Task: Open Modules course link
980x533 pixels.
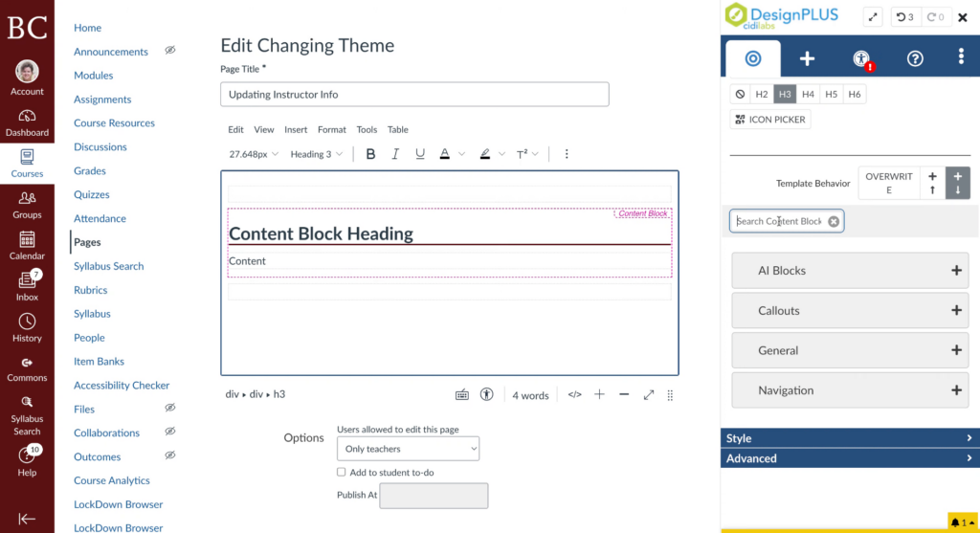Action: [93, 75]
